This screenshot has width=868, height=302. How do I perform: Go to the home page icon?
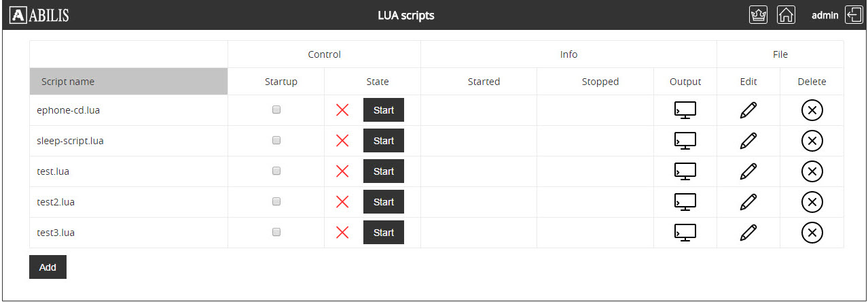point(786,15)
